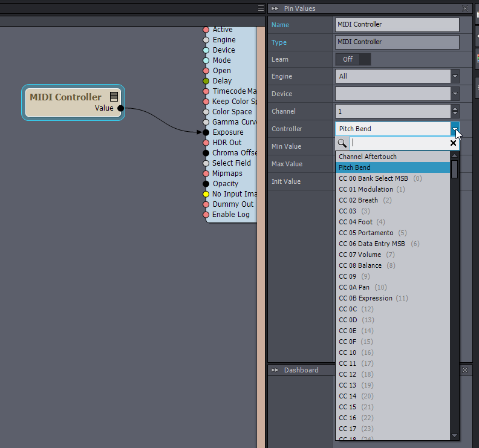Click the yellow No Input Image pin
Screen dimensions: 479x448
[206, 194]
